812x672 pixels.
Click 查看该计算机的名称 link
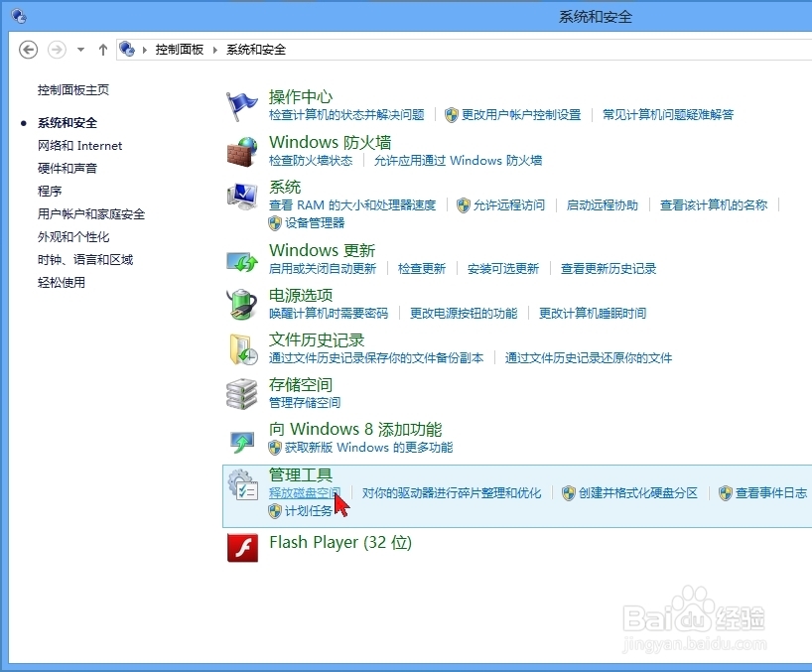(x=714, y=205)
